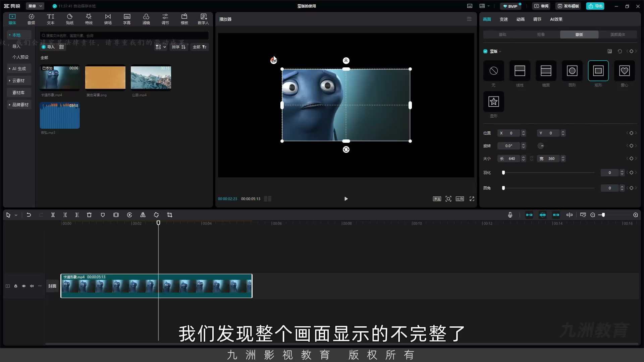
Task: Delete selected clip with trash icon
Action: tap(89, 215)
